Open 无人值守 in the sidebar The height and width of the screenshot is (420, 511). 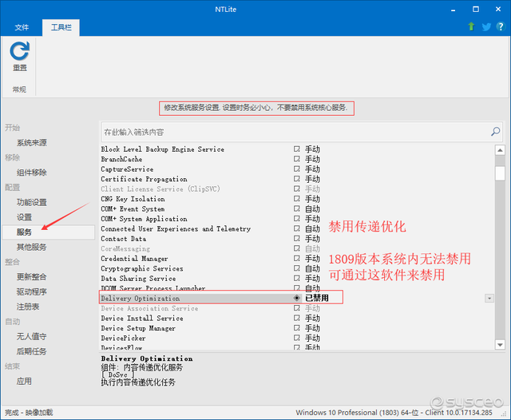[32, 336]
